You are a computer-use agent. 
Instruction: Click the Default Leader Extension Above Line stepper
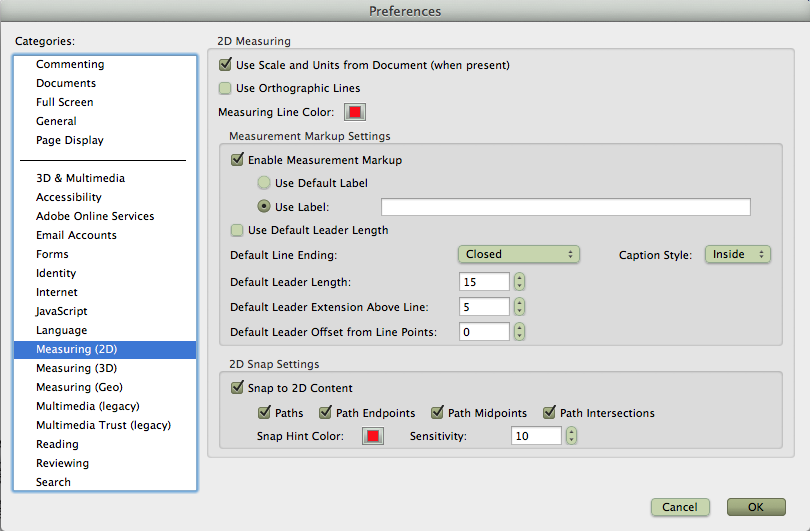pos(519,307)
